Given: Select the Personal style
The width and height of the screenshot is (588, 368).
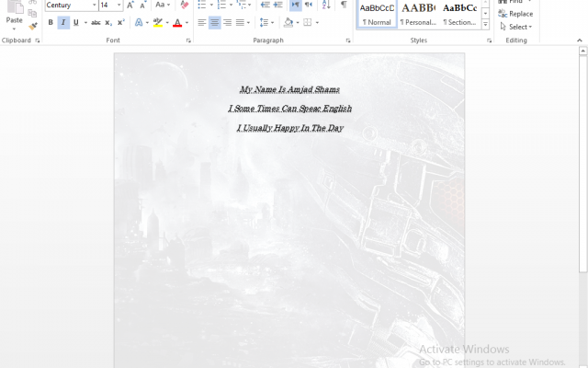Looking at the screenshot, I should [x=419, y=14].
